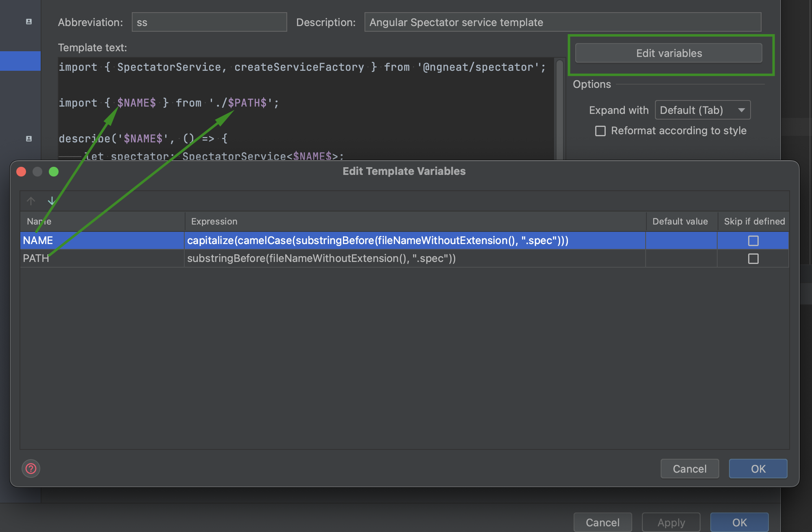
Task: Click the template text vertical scrollbar
Action: (560, 110)
